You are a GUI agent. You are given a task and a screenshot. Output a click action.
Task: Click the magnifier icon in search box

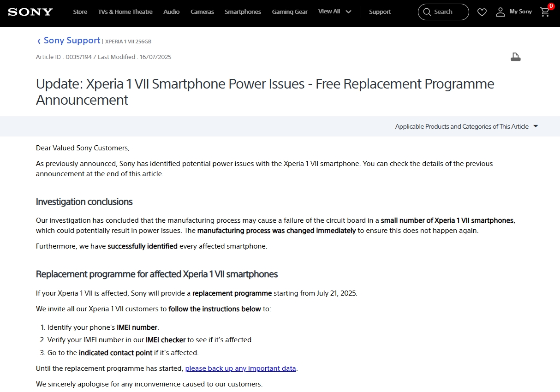tap(427, 12)
